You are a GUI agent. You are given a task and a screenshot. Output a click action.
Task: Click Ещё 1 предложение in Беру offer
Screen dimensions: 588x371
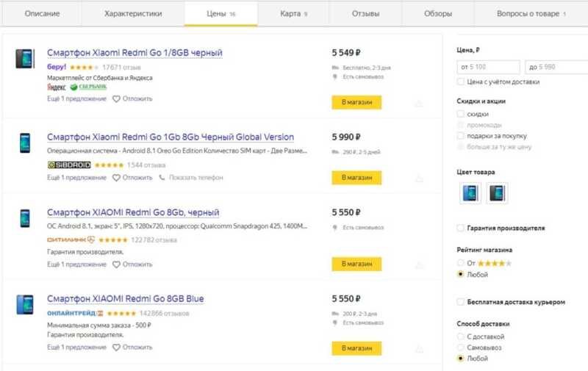(77, 99)
